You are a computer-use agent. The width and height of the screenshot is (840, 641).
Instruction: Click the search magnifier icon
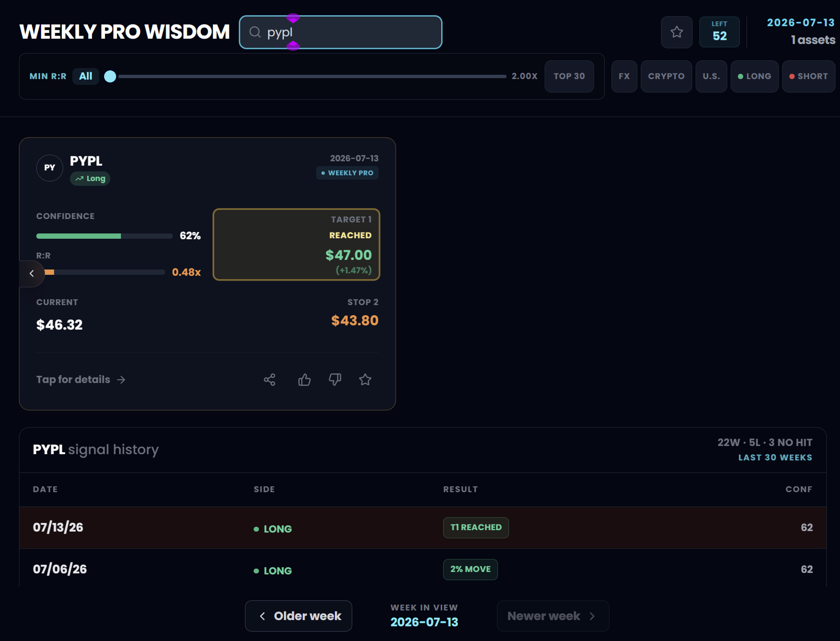[x=255, y=32]
